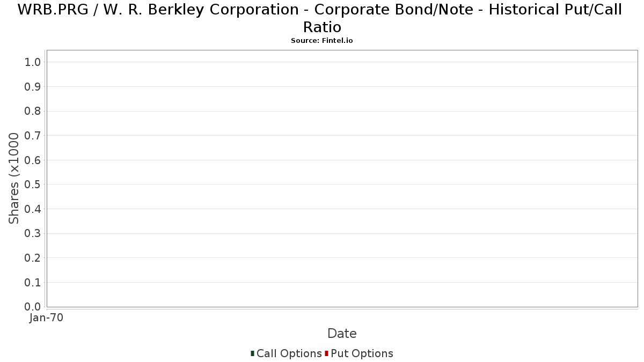Viewport: 644px width, 362px height.
Task: Click the 0.6 y-axis tick label
Action: coord(33,160)
